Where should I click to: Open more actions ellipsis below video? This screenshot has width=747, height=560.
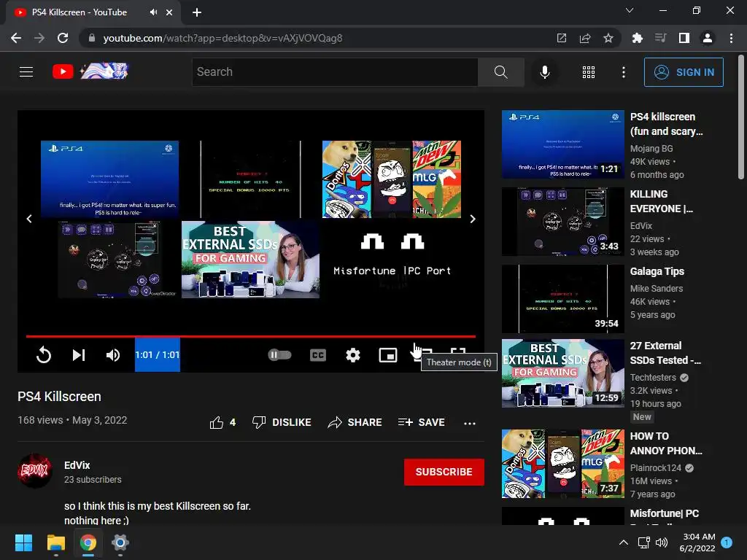click(470, 424)
